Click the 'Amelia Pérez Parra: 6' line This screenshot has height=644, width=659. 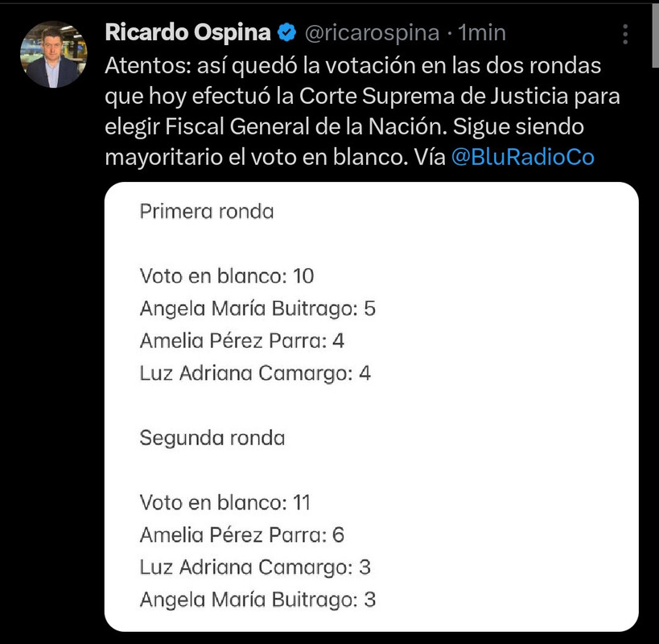click(x=242, y=535)
